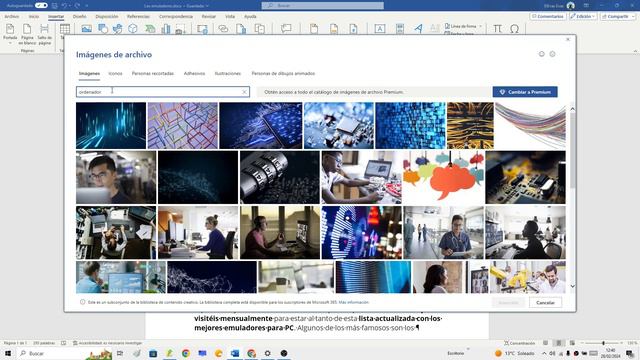Open the Edición mode dropdown
The image size is (640, 360).
coord(582,16)
